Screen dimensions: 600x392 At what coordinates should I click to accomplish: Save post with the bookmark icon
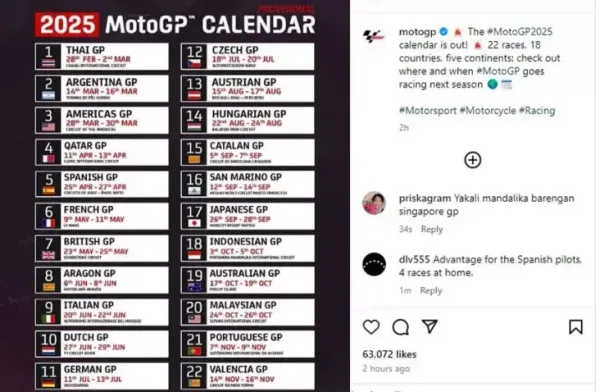576,327
